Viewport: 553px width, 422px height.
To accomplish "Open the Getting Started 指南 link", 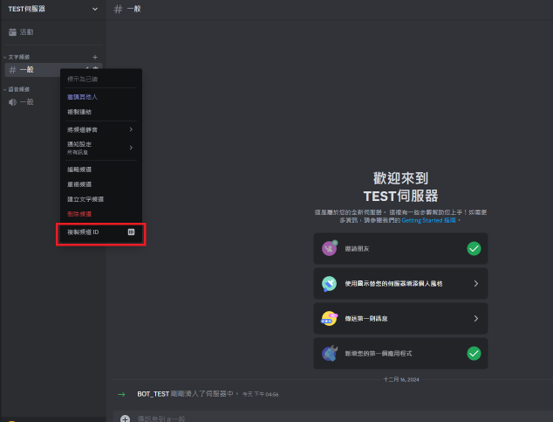I will (x=429, y=220).
